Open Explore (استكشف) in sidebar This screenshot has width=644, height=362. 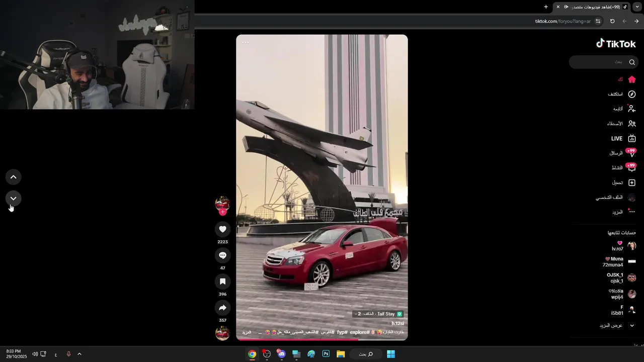coord(622,94)
